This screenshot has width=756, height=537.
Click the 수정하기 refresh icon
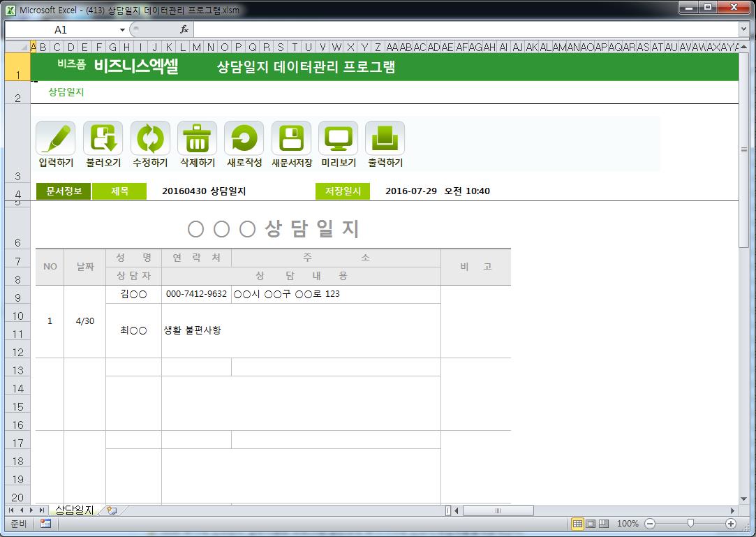(150, 138)
